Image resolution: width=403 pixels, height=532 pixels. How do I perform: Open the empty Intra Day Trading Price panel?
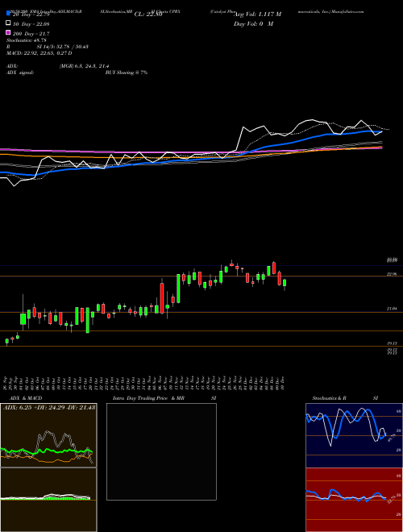(161, 451)
